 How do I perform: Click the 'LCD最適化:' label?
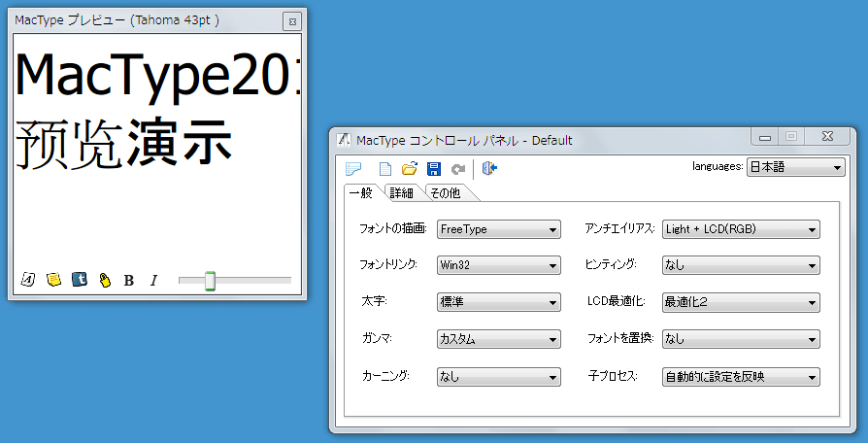pyautogui.click(x=617, y=302)
